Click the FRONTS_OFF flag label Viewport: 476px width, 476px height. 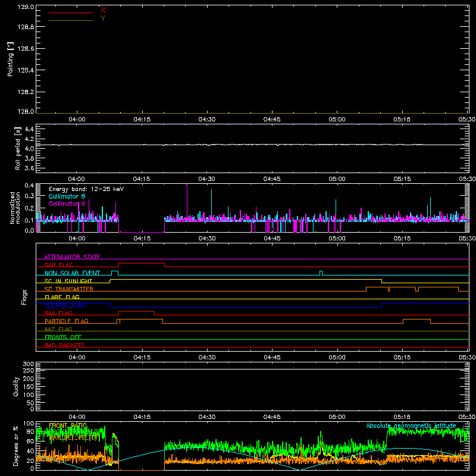point(63,337)
